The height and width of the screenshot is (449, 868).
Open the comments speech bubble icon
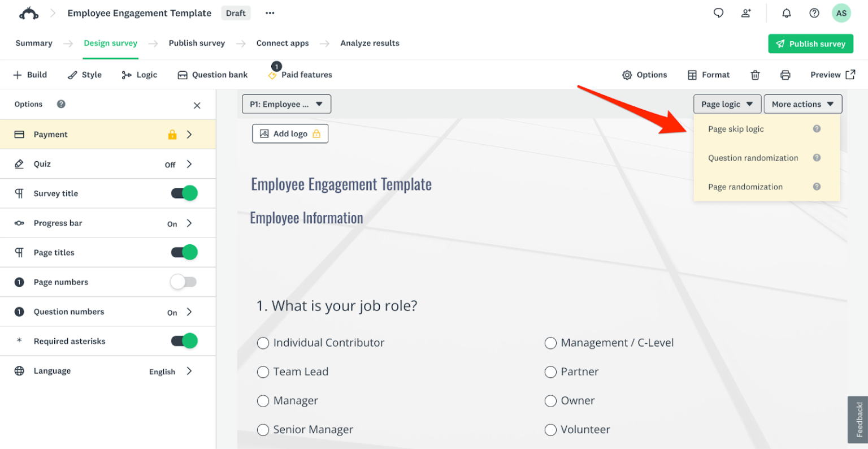pos(718,13)
